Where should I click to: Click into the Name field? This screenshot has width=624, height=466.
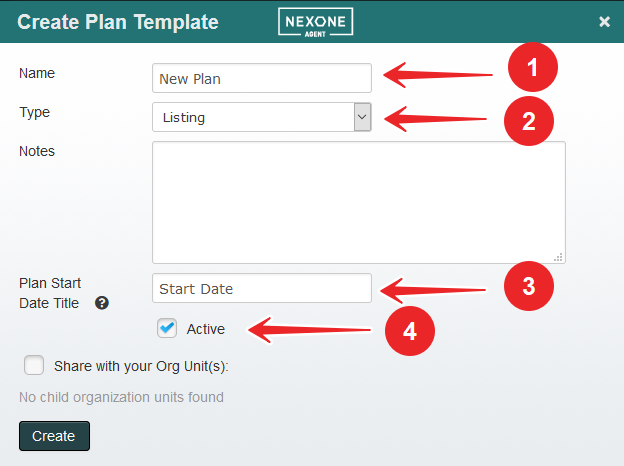pos(262,78)
